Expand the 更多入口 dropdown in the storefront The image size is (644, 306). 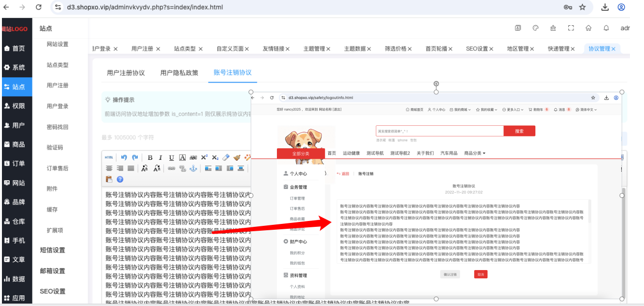513,110
